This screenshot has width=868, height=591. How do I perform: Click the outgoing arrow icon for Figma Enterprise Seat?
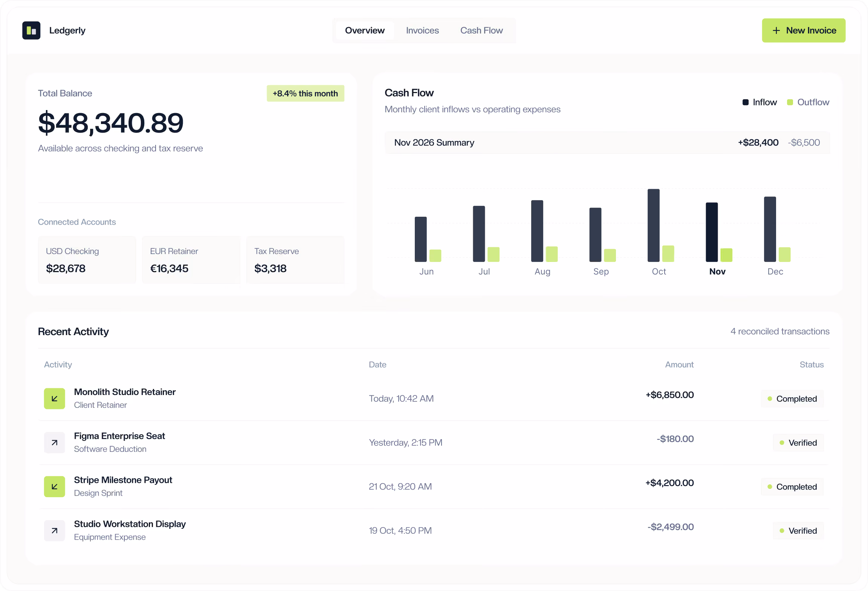(x=55, y=442)
